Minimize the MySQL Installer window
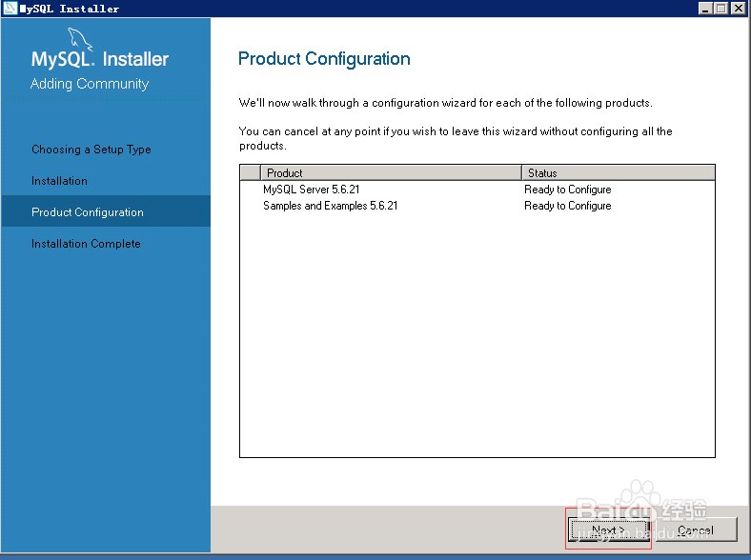The image size is (751, 560). [x=705, y=9]
